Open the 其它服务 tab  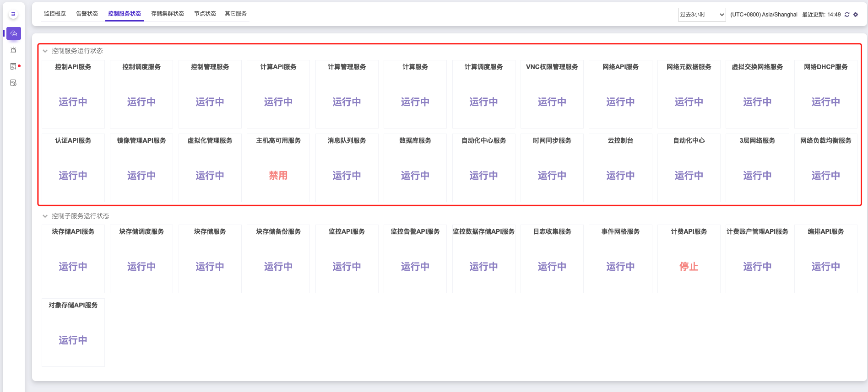pos(236,14)
